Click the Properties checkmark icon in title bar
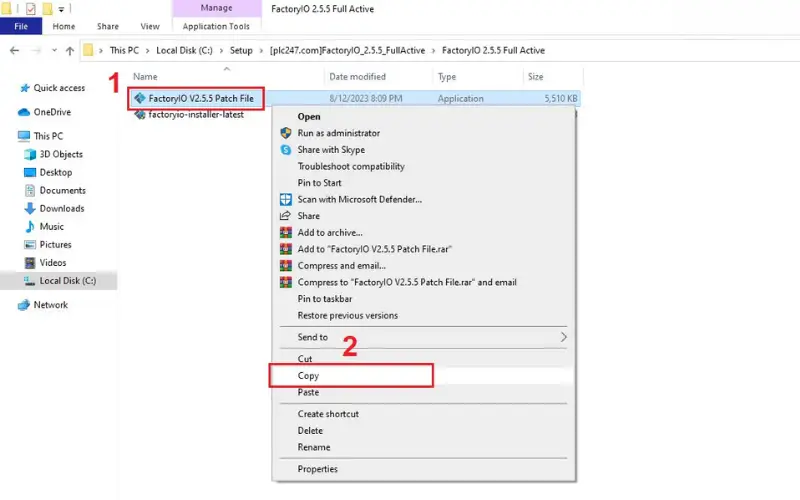The width and height of the screenshot is (800, 500). (x=31, y=8)
